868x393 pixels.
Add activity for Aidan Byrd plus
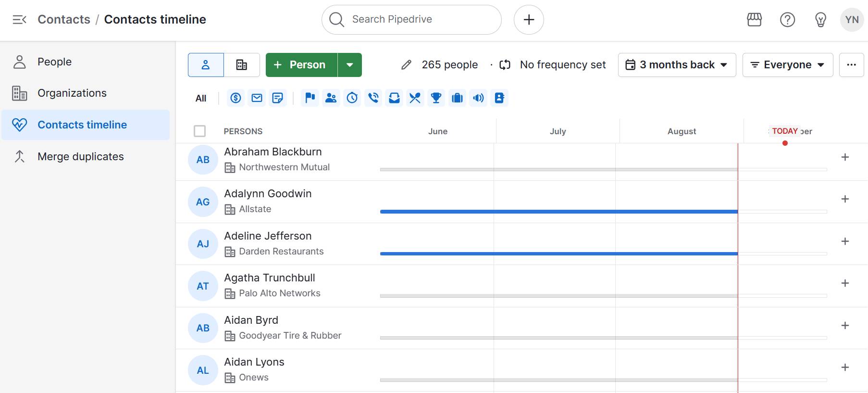click(845, 325)
